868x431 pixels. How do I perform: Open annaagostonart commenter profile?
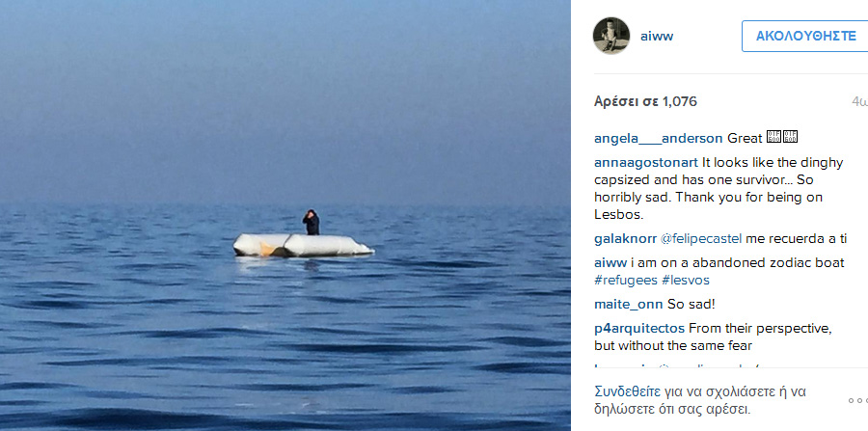click(646, 163)
